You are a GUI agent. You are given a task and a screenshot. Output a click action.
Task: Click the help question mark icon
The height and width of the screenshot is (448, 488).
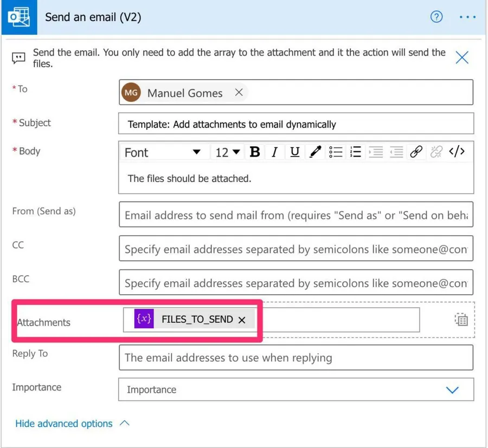click(436, 17)
